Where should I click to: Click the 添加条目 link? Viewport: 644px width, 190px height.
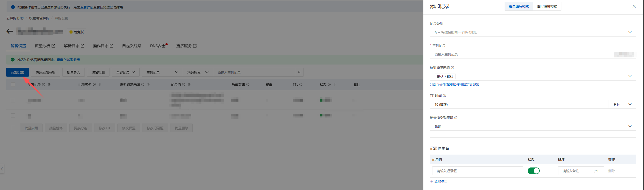(x=439, y=181)
